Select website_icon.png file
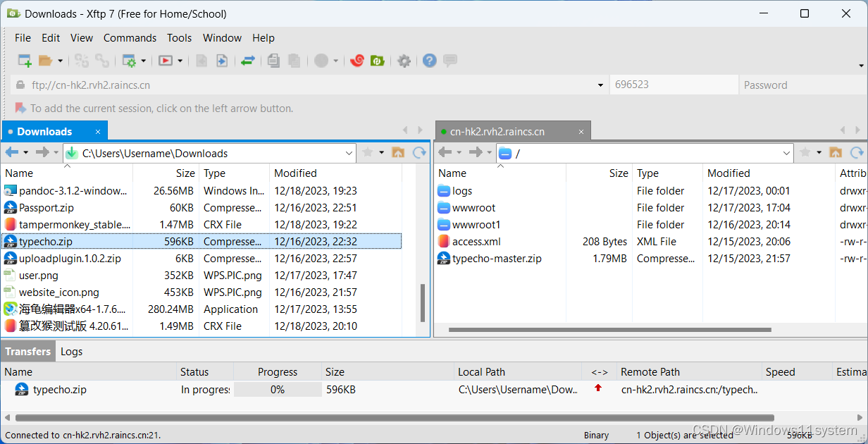The image size is (868, 444). (201, 292)
